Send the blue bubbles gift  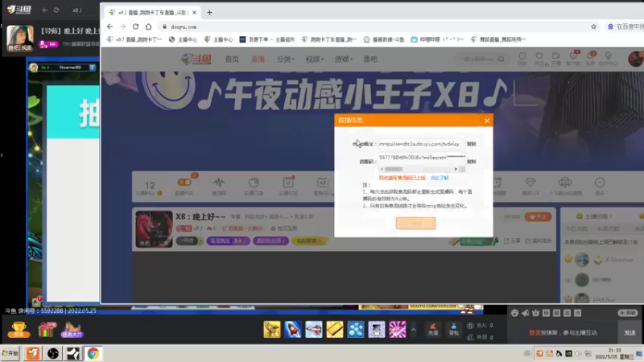tap(356, 330)
